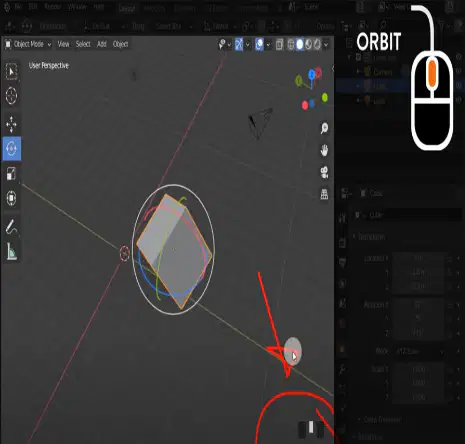The height and width of the screenshot is (444, 465).
Task: Click the Location X value field
Action: tap(419, 258)
